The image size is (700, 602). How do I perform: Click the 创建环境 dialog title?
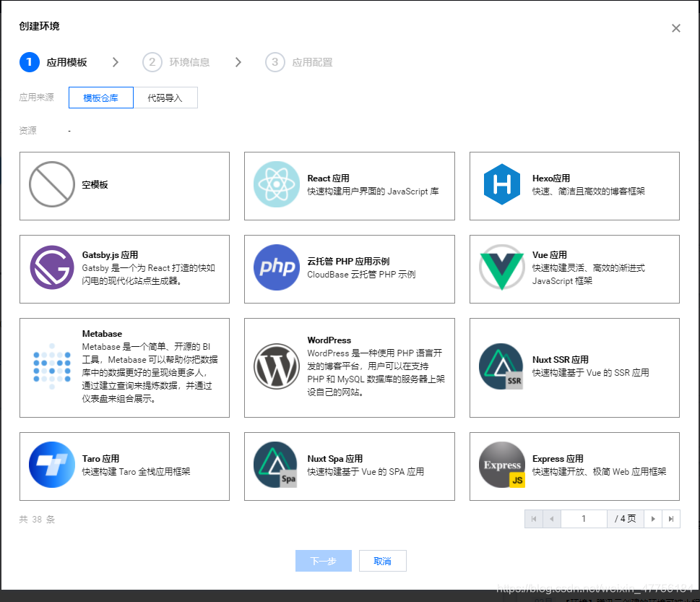coord(39,26)
